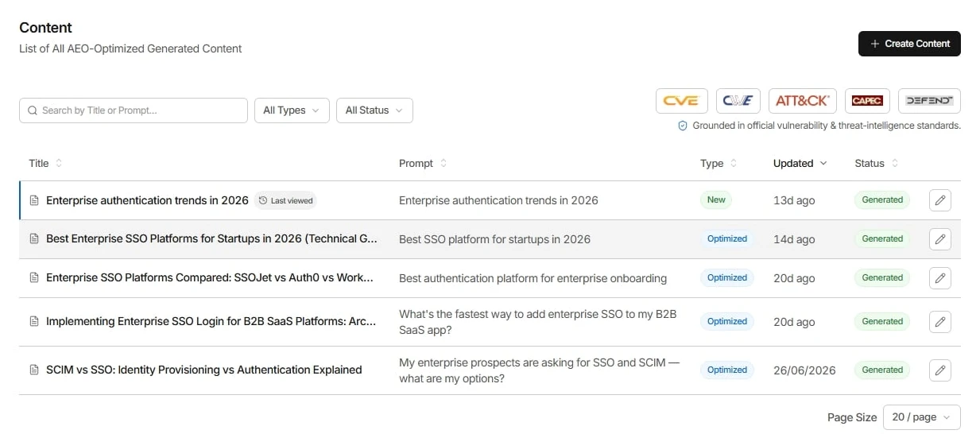This screenshot has width=980, height=434.
Task: Sort by the Title column header
Action: (45, 163)
